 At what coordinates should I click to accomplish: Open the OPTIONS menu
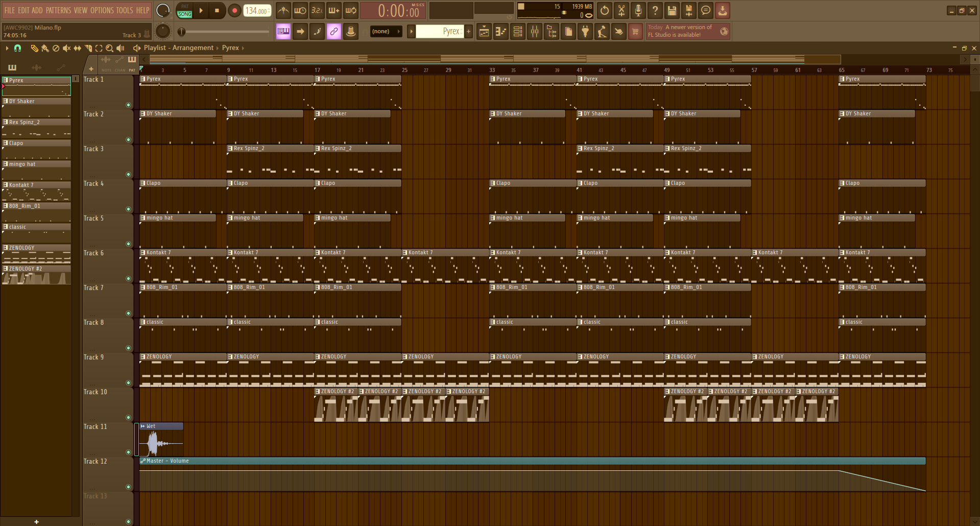point(102,10)
